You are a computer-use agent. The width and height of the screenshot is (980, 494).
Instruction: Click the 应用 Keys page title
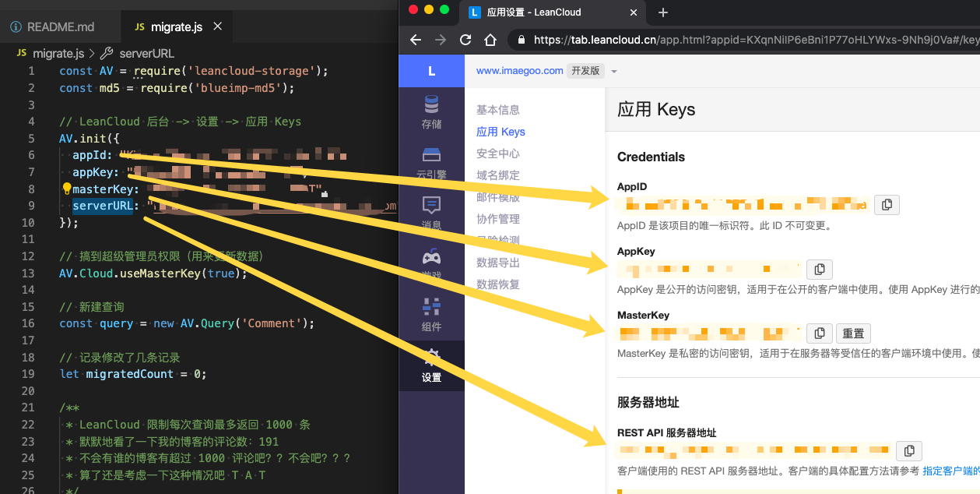coord(656,109)
